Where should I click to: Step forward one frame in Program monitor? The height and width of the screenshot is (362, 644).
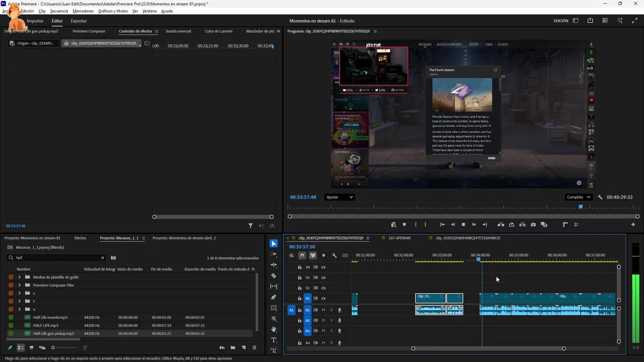point(474,225)
